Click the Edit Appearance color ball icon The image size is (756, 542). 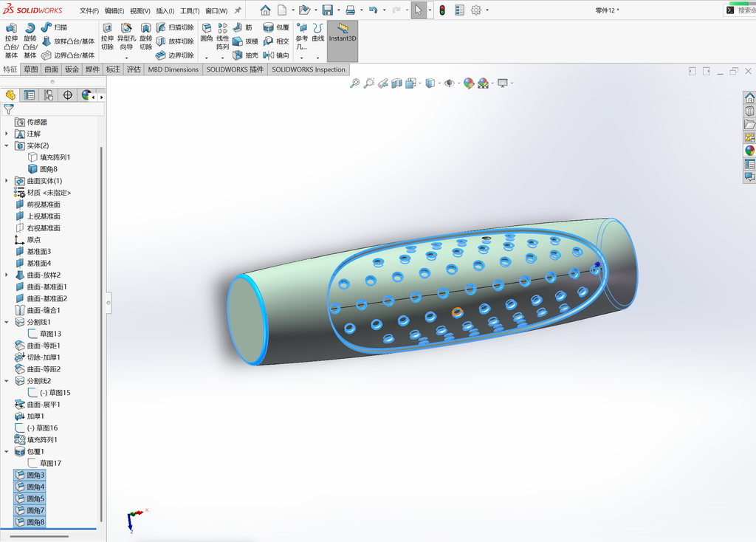coord(469,83)
